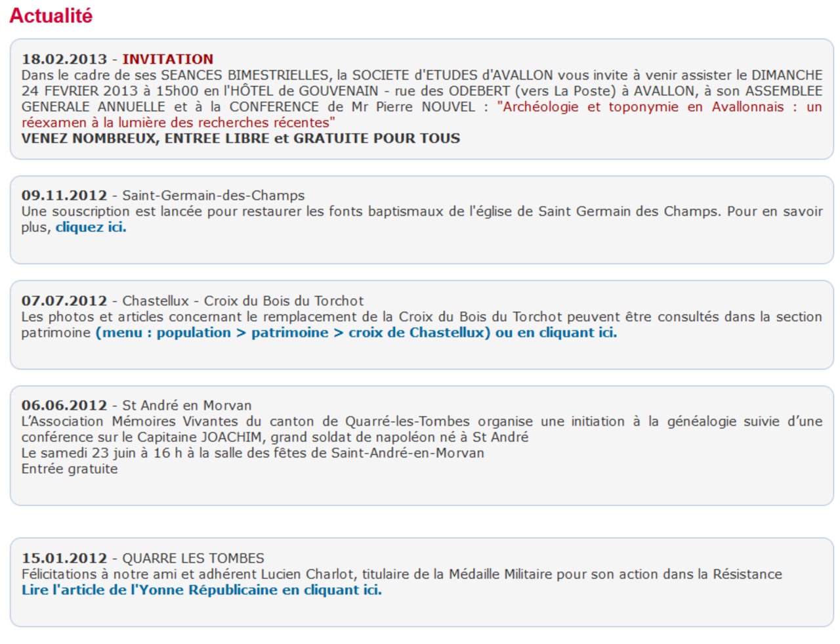Open 'Lire l'article de l'Yonne Républicaine' link
840x644 pixels.
point(201,590)
